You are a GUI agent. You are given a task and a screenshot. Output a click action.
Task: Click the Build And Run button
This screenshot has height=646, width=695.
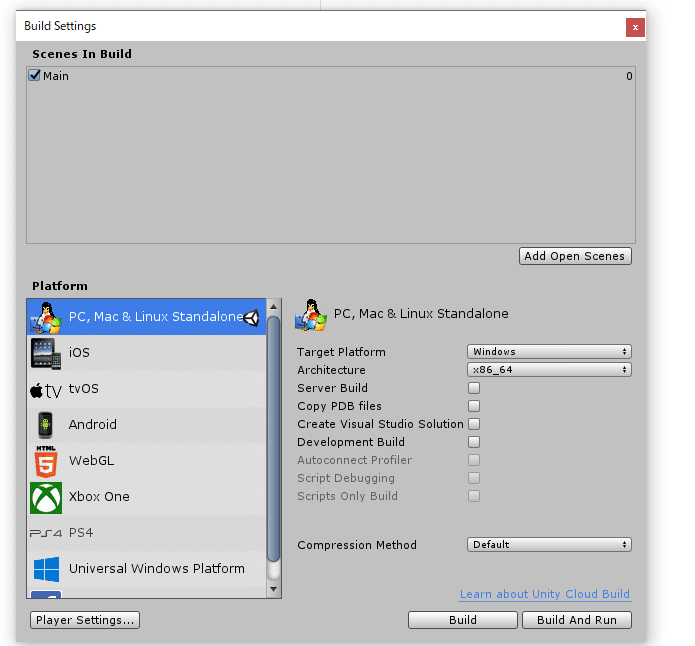(577, 620)
